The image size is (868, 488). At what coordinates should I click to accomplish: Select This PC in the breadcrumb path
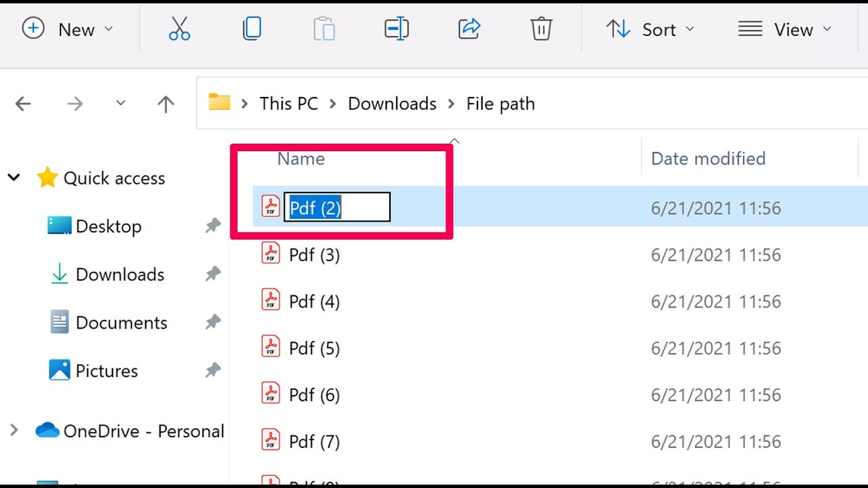[x=289, y=104]
